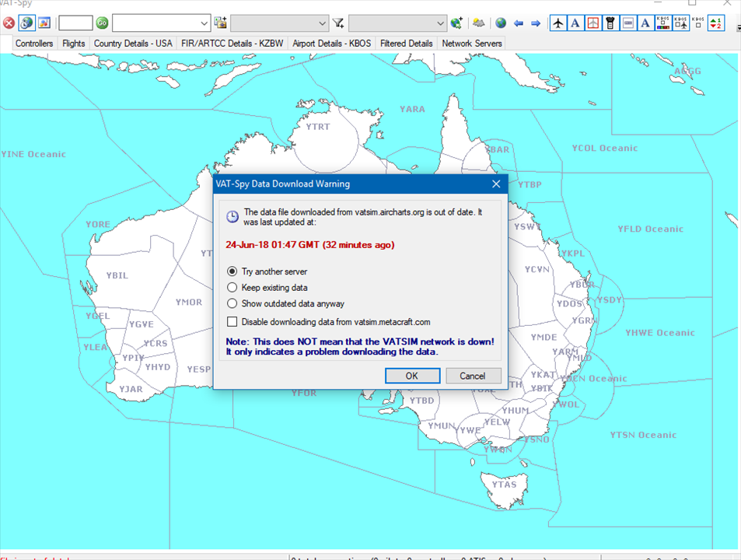Switch to the Controllers tab
Viewport: 741px width, 560px height.
coord(34,44)
